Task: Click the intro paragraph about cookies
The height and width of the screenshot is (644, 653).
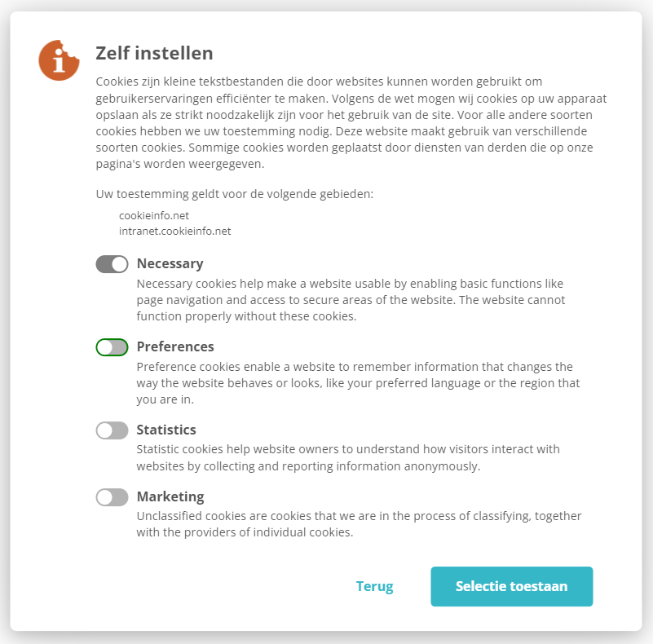Action: tap(351, 122)
